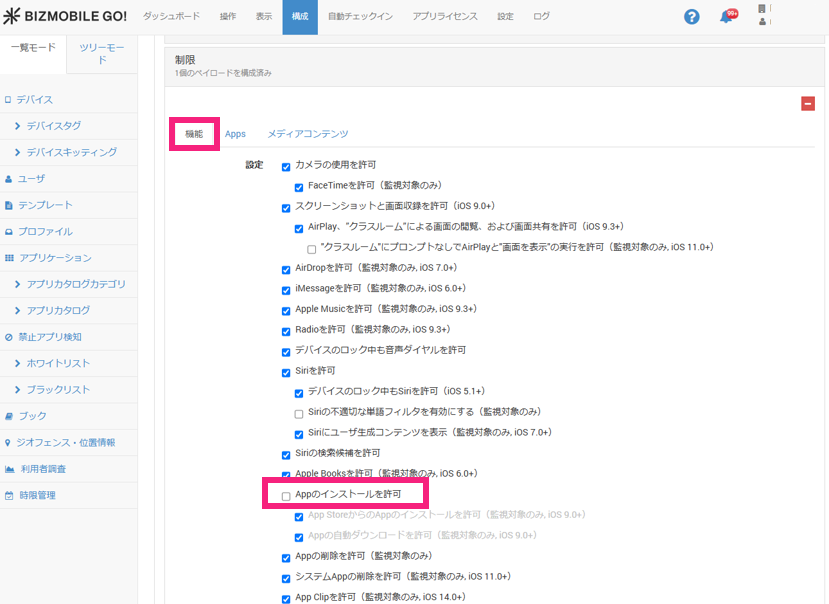
Task: Enable Appのインストールを許可 checkbox
Action: [x=286, y=495]
